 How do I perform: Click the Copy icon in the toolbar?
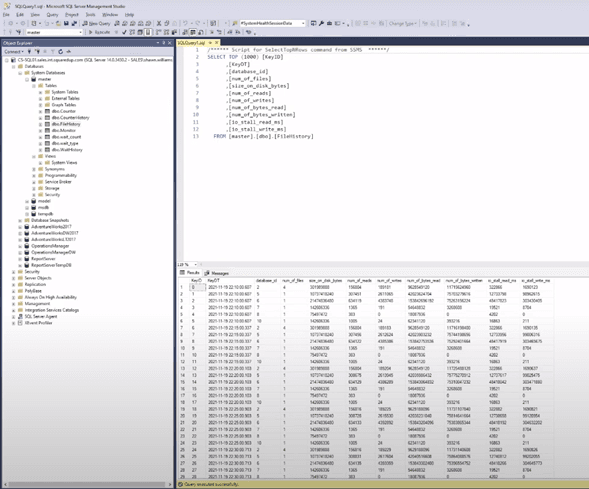(x=167, y=23)
